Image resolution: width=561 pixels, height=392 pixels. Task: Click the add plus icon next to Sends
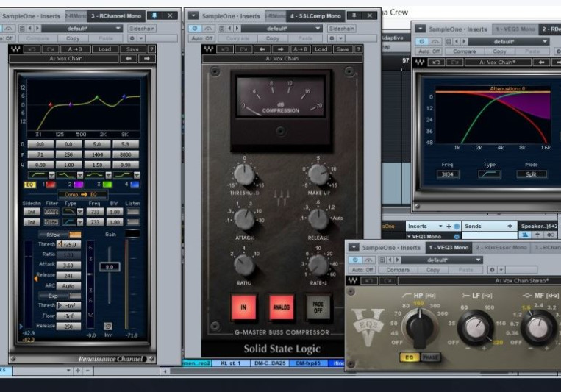[510, 226]
